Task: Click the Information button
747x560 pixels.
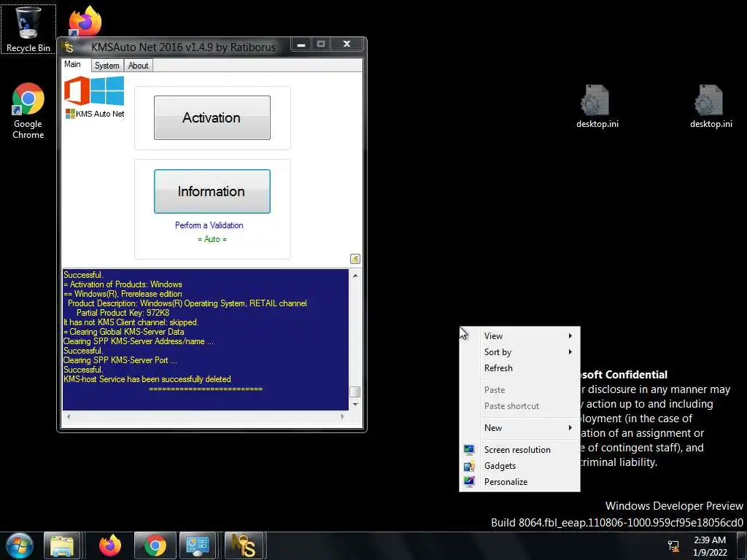Action: [x=212, y=192]
